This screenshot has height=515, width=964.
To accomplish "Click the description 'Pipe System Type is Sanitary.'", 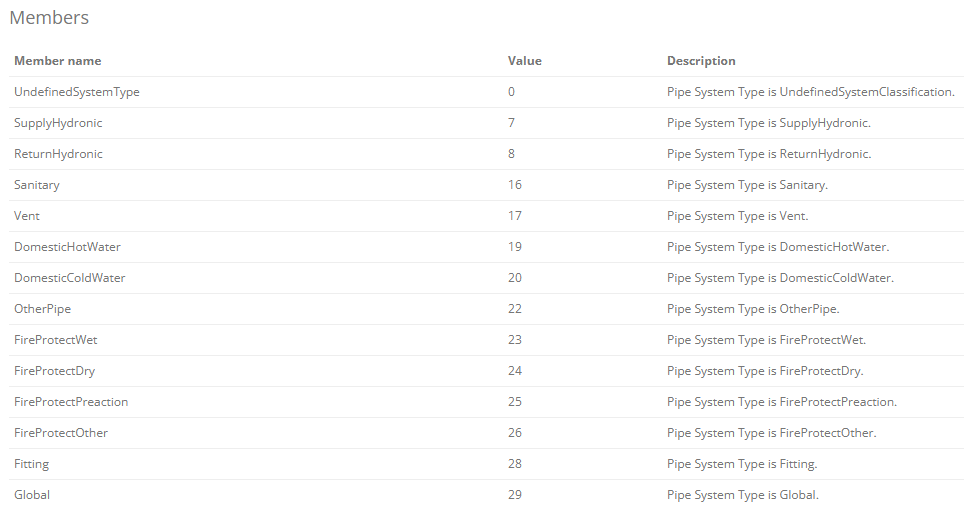I will 748,185.
